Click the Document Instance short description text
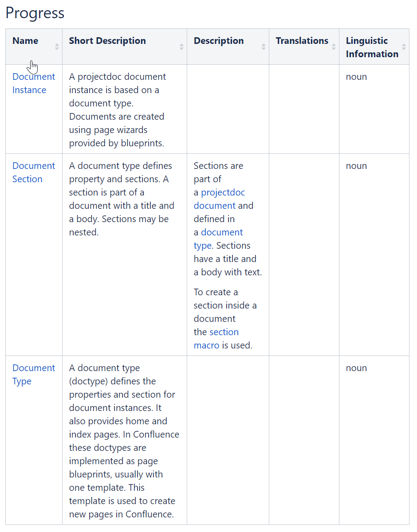 pyautogui.click(x=117, y=110)
